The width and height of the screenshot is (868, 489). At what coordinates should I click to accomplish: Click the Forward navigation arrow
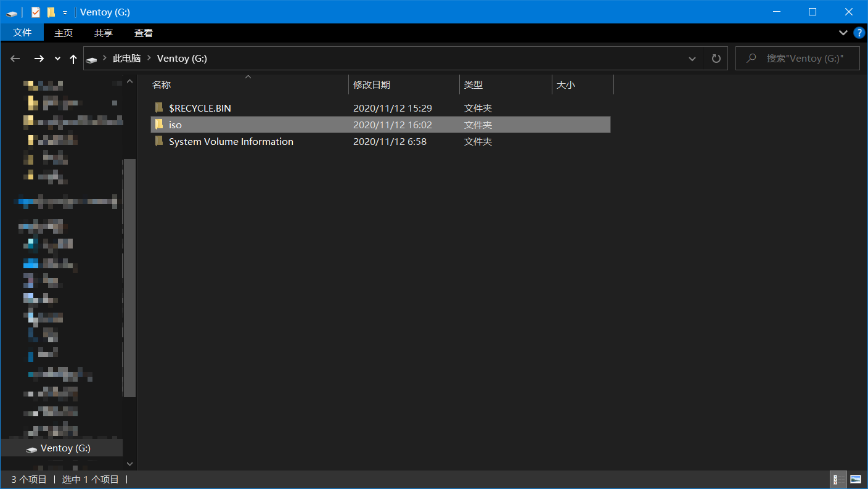point(39,59)
